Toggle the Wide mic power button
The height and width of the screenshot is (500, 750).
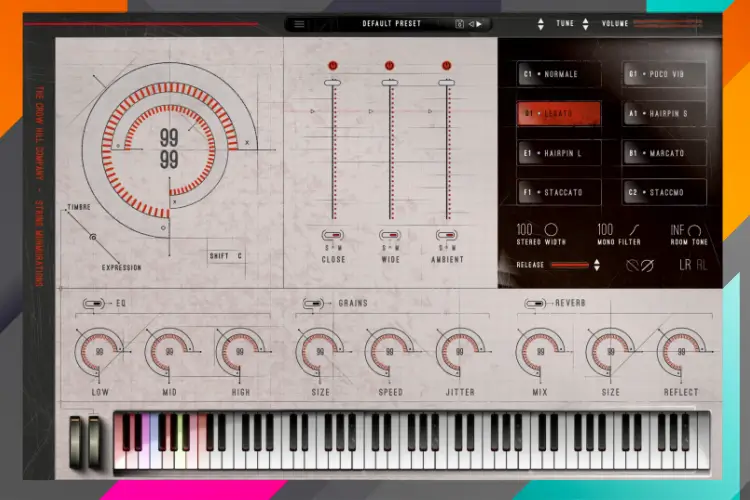pos(389,66)
